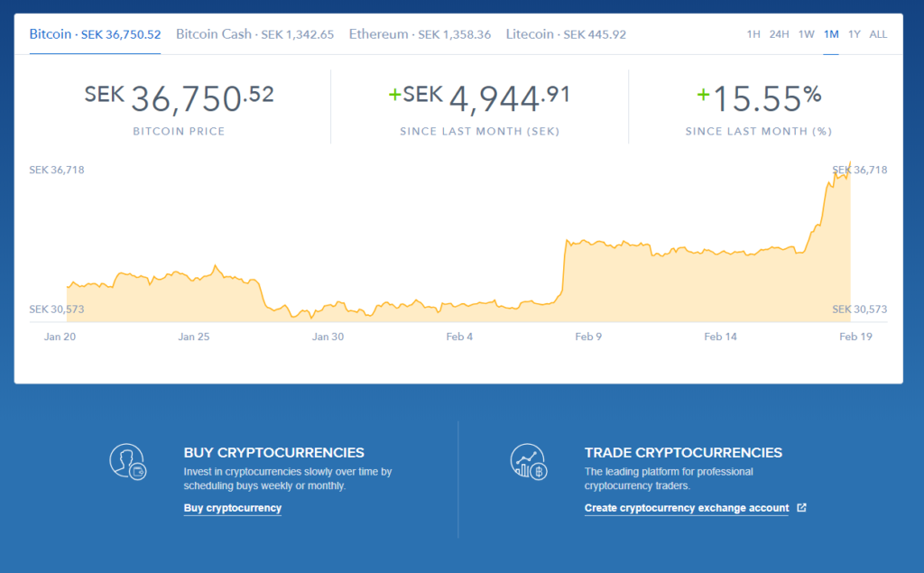Screen dimensions: 924x573
Task: Click the external-link icon beside exchange account link
Action: 801,507
